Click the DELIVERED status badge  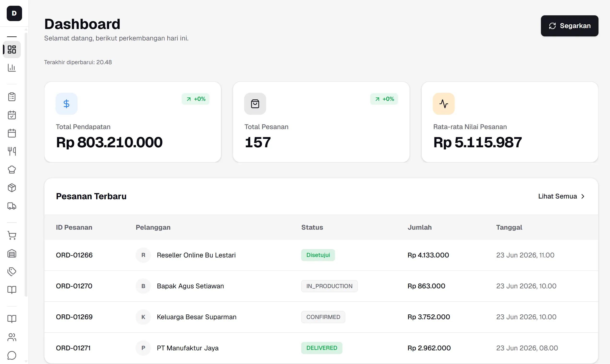322,348
